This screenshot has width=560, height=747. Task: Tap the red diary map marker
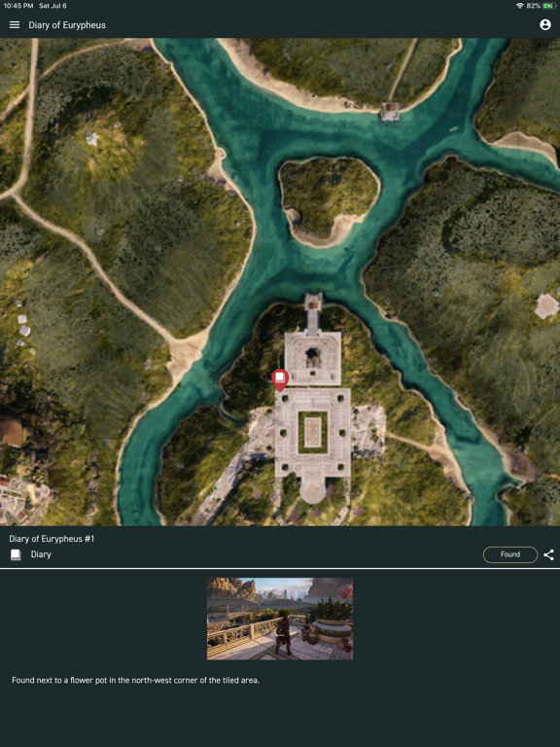[280, 380]
